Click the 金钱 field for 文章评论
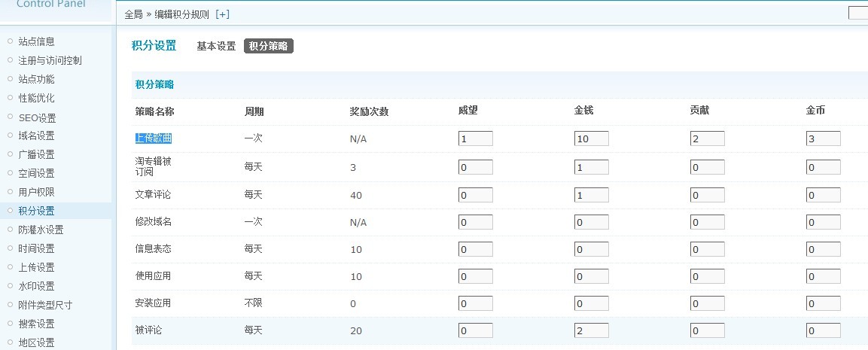 pyautogui.click(x=591, y=196)
